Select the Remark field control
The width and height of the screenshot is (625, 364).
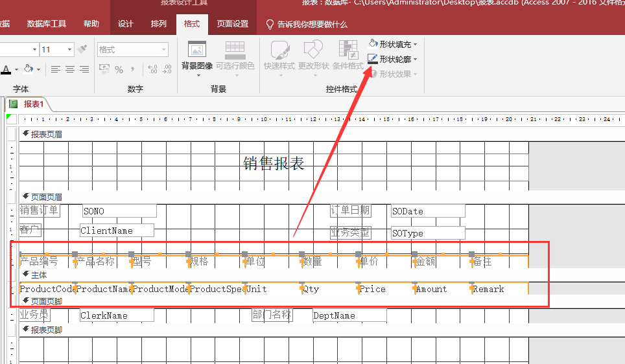[501, 289]
